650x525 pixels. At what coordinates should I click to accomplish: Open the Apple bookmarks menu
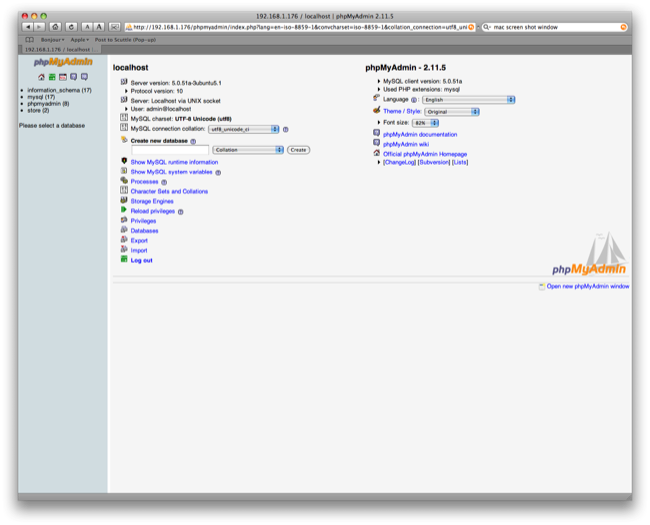(80, 40)
